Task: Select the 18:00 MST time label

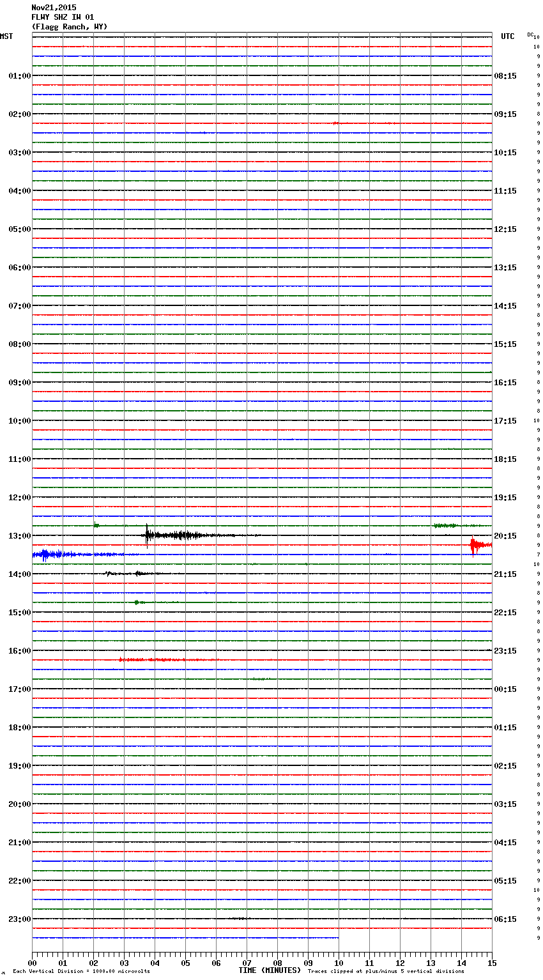Action: coord(19,728)
